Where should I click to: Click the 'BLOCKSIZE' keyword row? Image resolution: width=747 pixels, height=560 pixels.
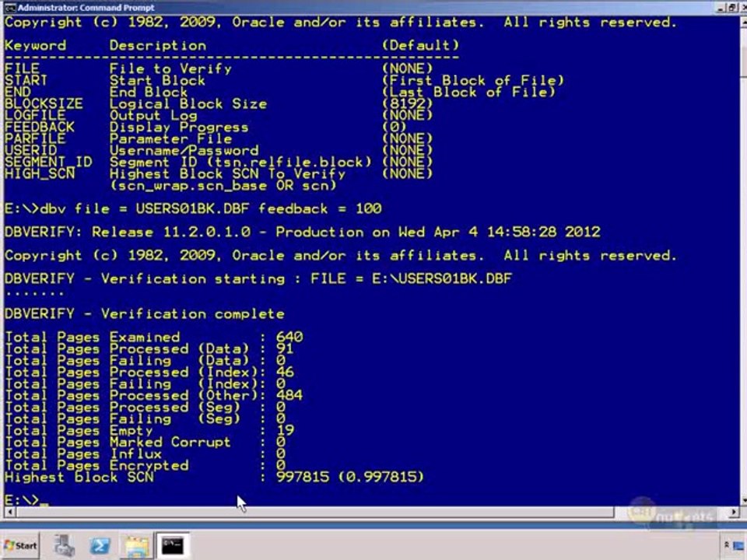(x=219, y=103)
